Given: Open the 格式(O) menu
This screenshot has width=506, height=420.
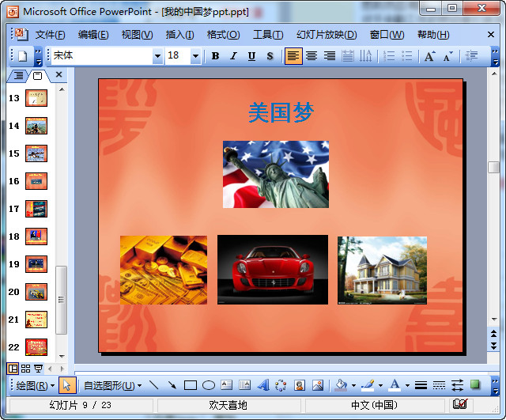Looking at the screenshot, I should tap(223, 35).
